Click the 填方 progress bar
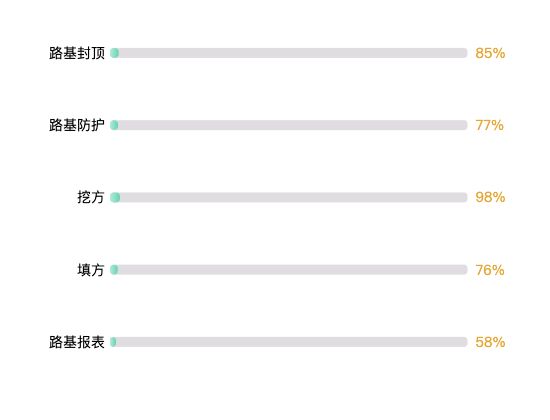 coord(289,269)
